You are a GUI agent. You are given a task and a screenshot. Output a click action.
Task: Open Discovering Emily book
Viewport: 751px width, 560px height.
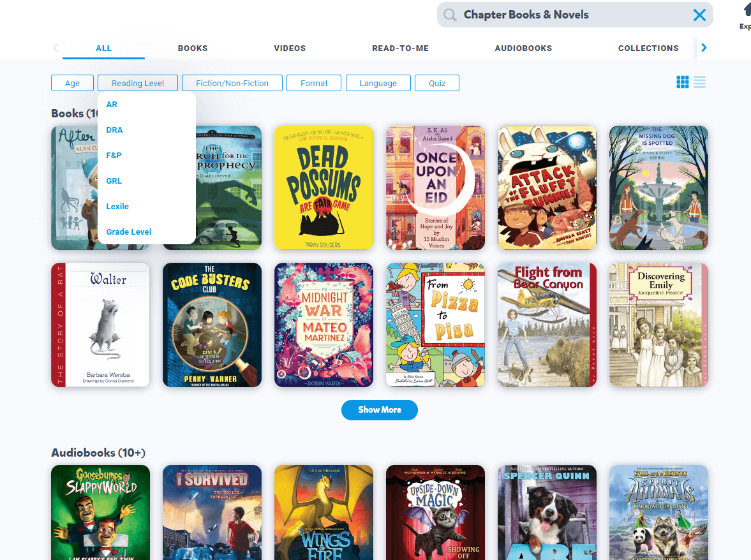[658, 325]
